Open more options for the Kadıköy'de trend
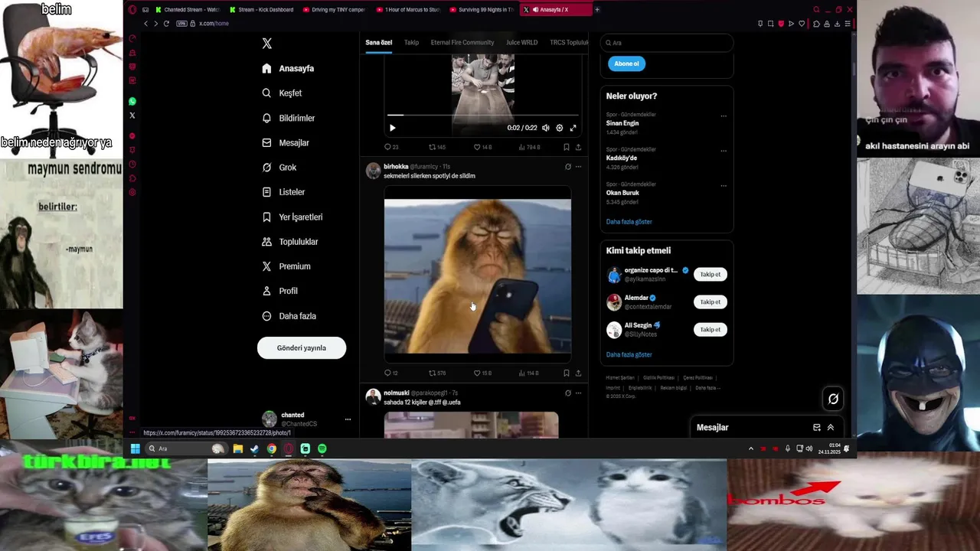 [724, 151]
